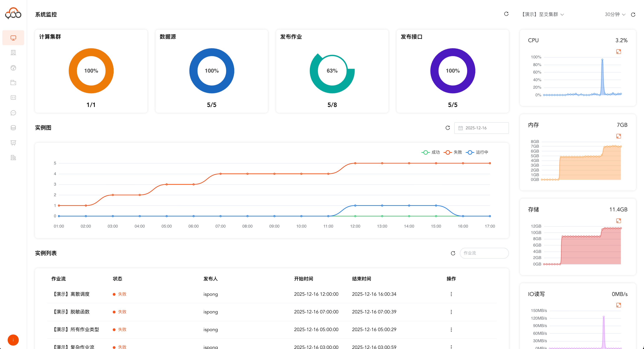Click the 作业流 search input field

tap(484, 253)
